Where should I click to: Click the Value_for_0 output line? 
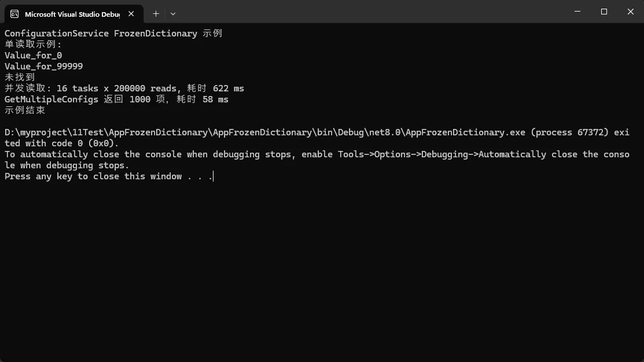(33, 56)
